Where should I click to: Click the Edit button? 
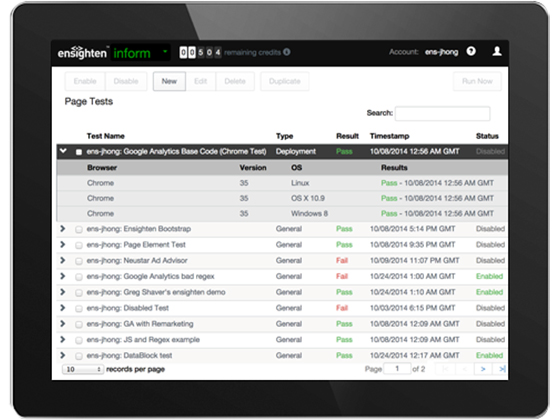click(x=200, y=81)
